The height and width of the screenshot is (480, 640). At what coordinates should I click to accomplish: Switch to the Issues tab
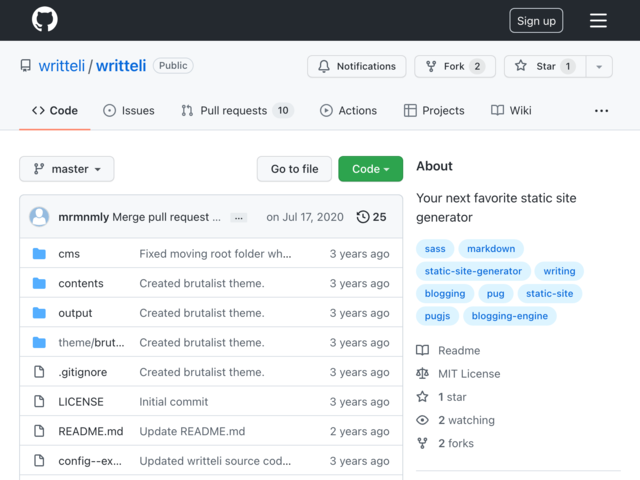pos(129,111)
